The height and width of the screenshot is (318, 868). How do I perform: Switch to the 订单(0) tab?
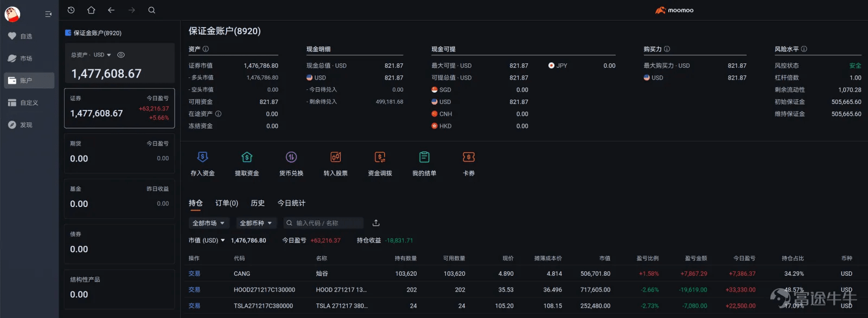coord(227,203)
